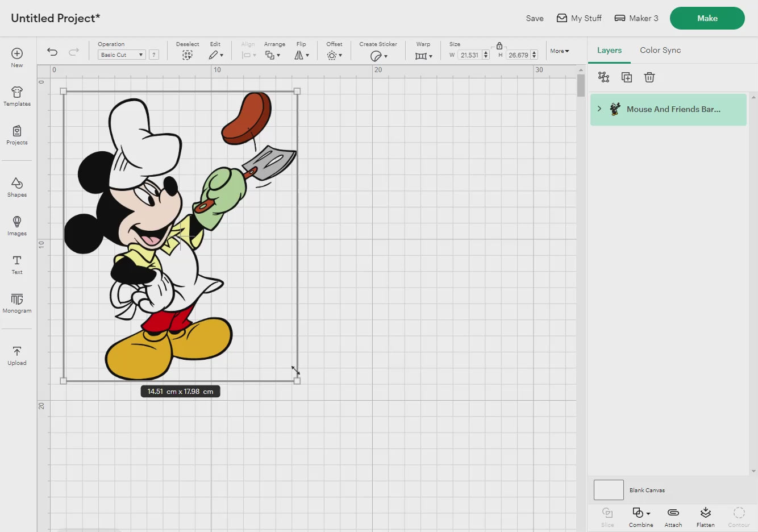Click the Flatten button
Image resolution: width=758 pixels, height=532 pixels.
pos(706,517)
